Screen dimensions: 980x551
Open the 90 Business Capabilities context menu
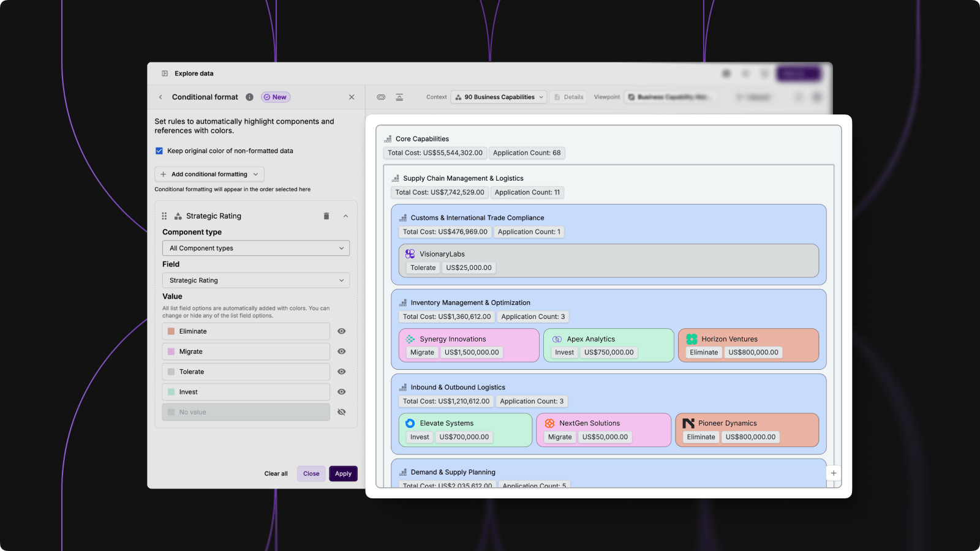pos(500,97)
